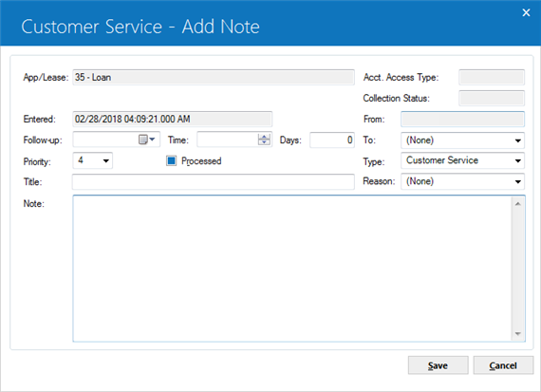Screen dimensions: 541x392
Task: Focus the Title text field
Action: [x=214, y=182]
